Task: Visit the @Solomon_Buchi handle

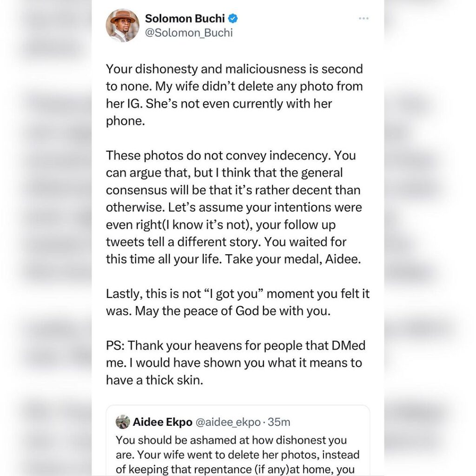Action: [189, 33]
